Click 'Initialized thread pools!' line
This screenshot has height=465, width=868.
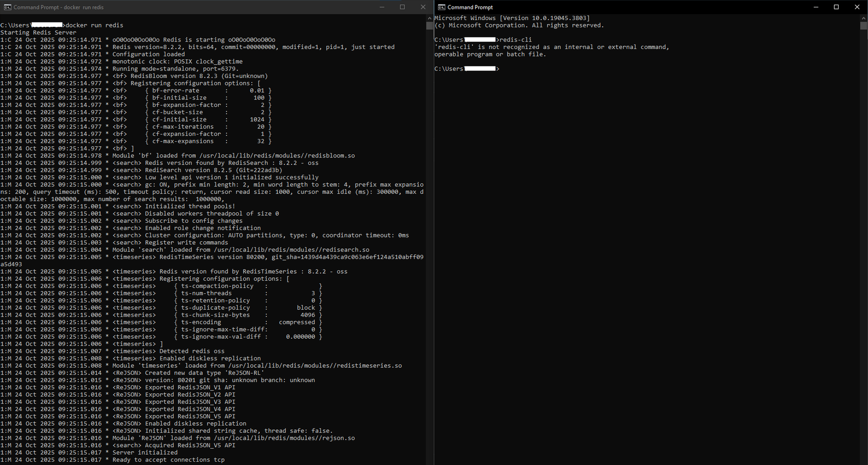tap(118, 206)
